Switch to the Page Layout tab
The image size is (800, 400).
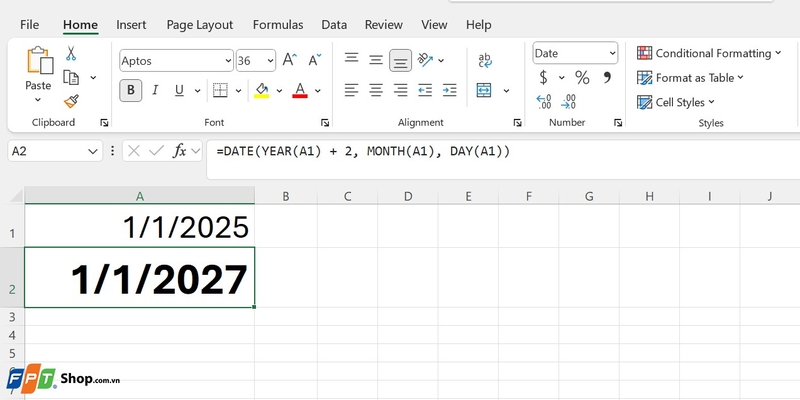click(x=199, y=24)
